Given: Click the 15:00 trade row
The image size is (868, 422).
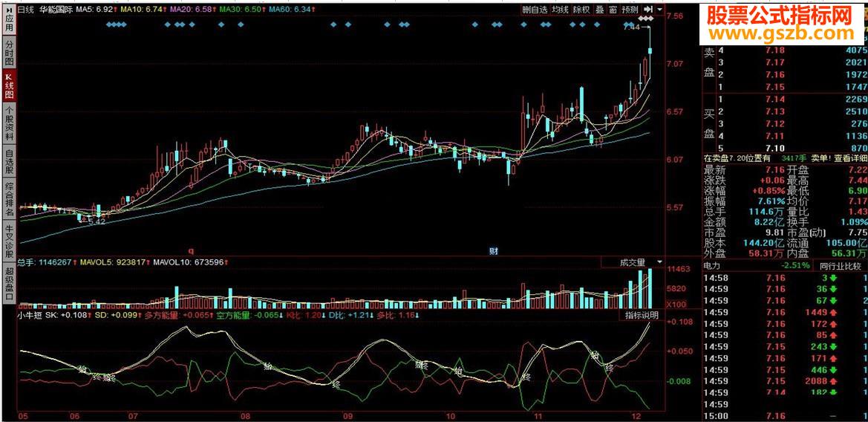Looking at the screenshot, I should click(x=785, y=416).
